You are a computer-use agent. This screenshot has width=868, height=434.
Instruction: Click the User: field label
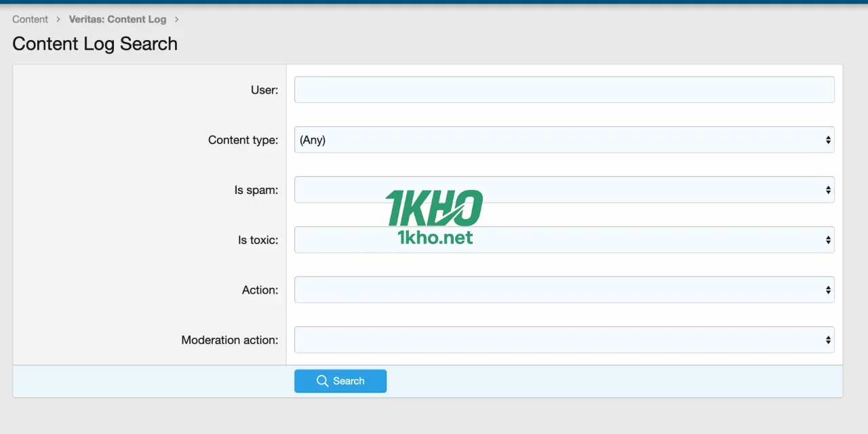[x=264, y=90]
